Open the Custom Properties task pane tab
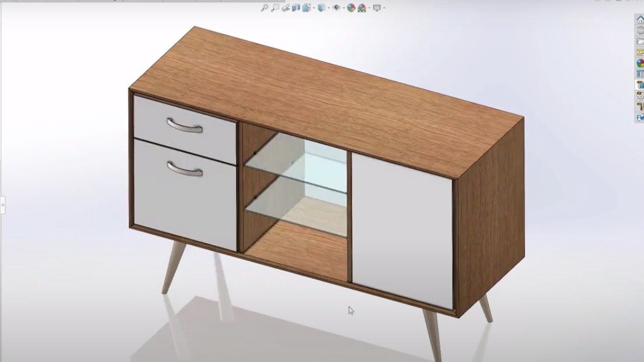 640,74
